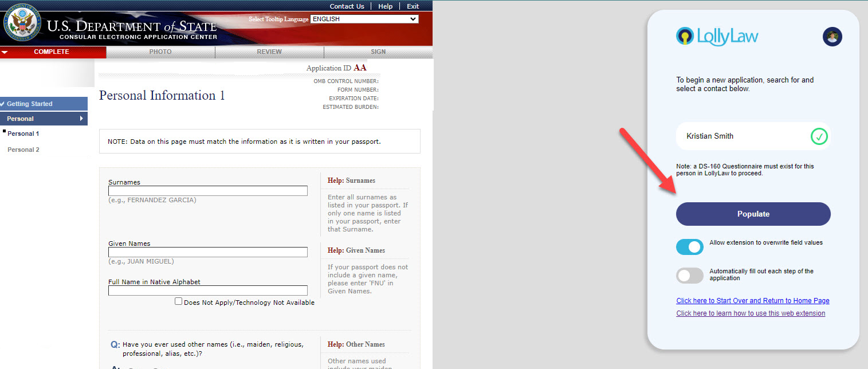Click the Personal Information 1 heading
Image resolution: width=868 pixels, height=369 pixels.
[x=162, y=95]
